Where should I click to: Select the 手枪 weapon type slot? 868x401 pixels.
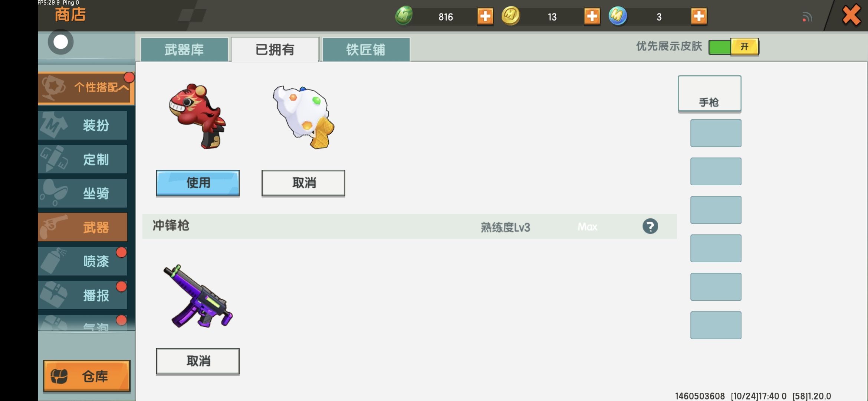709,94
